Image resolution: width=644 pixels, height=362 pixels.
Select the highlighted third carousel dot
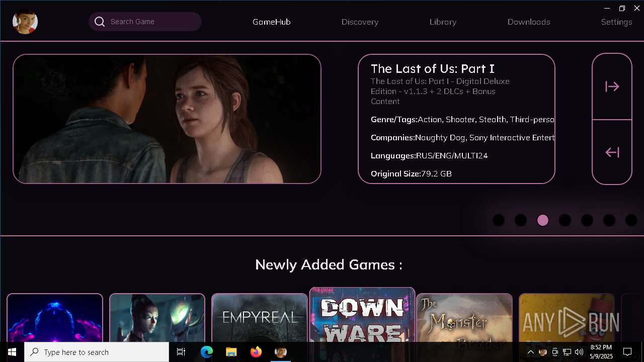pyautogui.click(x=543, y=220)
